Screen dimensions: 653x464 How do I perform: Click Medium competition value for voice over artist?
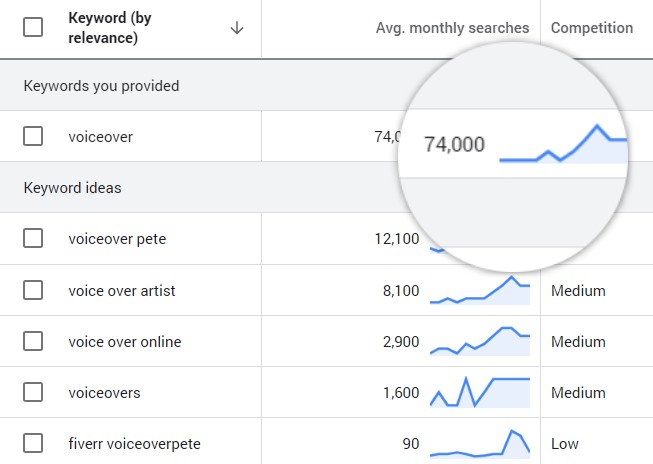coord(578,291)
